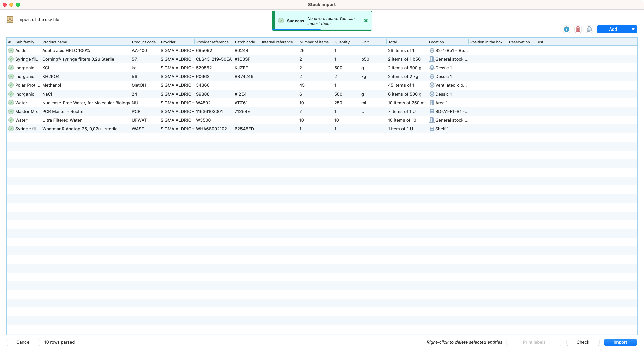Click the Location column header
Viewport: 644px width, 352px height.
[436, 42]
